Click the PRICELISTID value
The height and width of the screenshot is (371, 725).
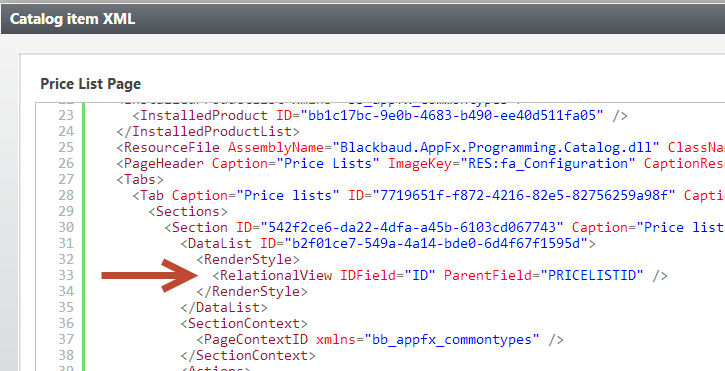592,275
